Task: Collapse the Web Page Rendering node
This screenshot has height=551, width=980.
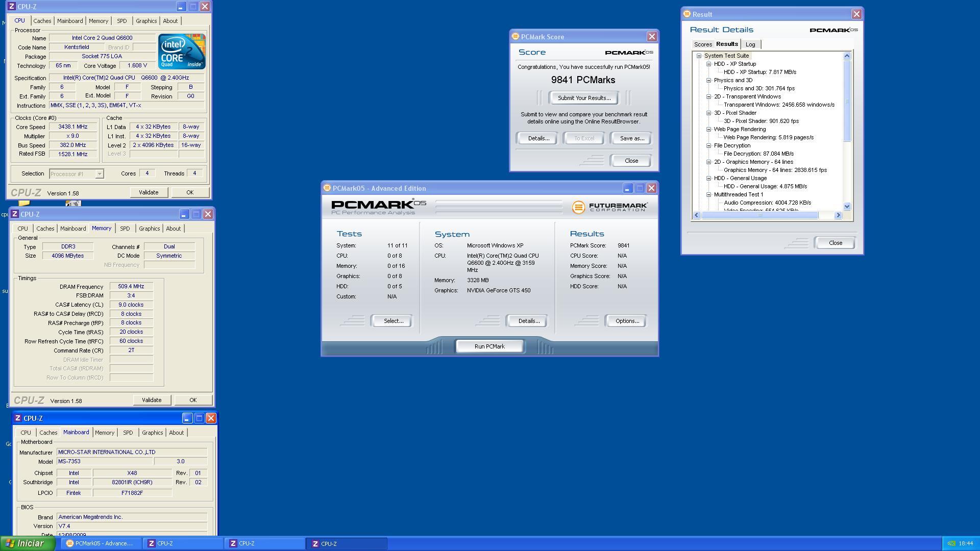Action: pyautogui.click(x=708, y=130)
